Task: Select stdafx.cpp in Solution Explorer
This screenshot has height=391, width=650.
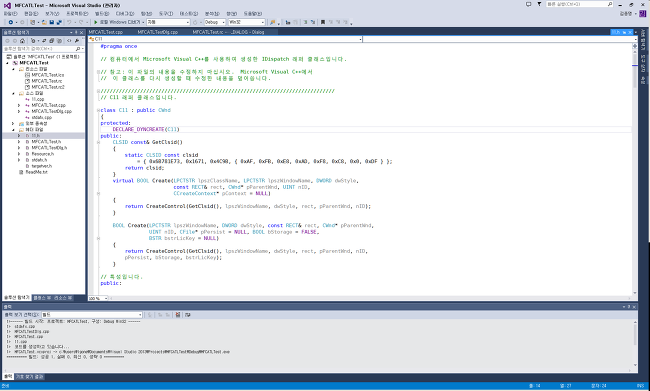Action: click(41, 118)
